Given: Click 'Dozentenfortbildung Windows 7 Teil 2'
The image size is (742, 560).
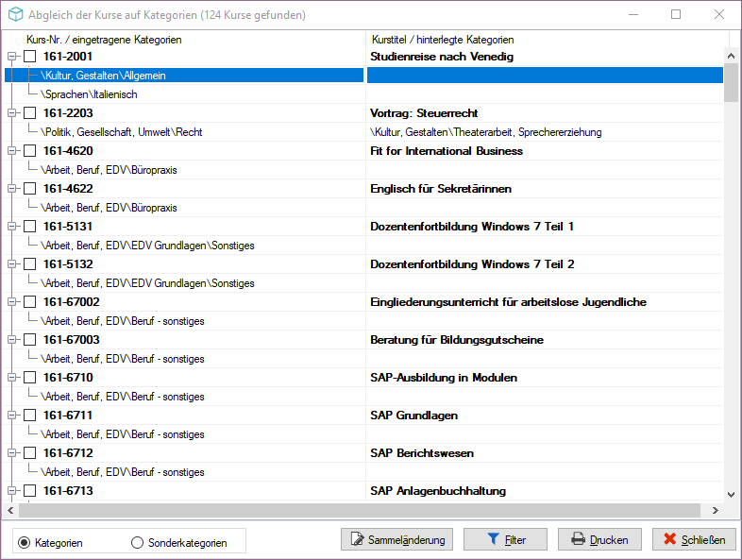Looking at the screenshot, I should coord(472,264).
